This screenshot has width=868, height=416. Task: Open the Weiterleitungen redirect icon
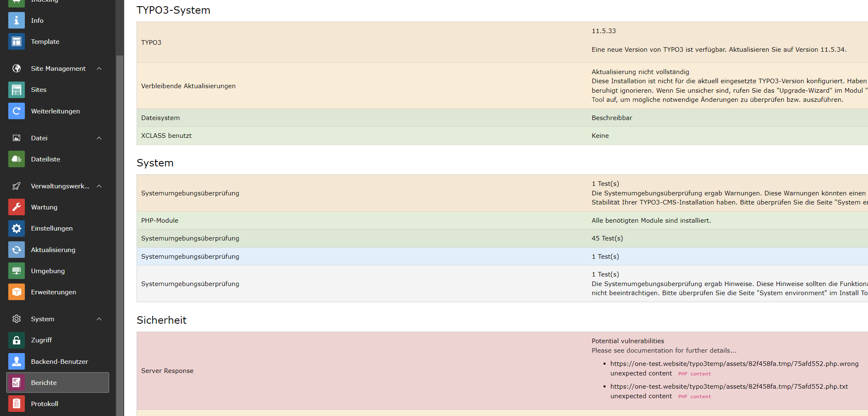17,111
